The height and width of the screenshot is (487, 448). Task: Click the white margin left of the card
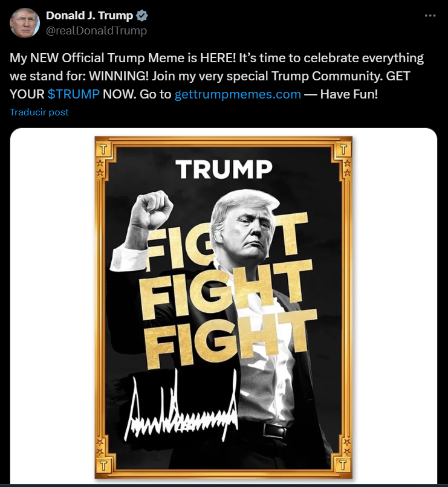[x=52, y=302]
